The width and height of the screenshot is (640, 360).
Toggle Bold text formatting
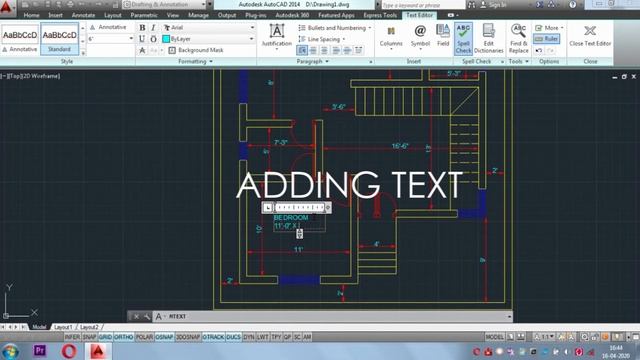coord(142,27)
